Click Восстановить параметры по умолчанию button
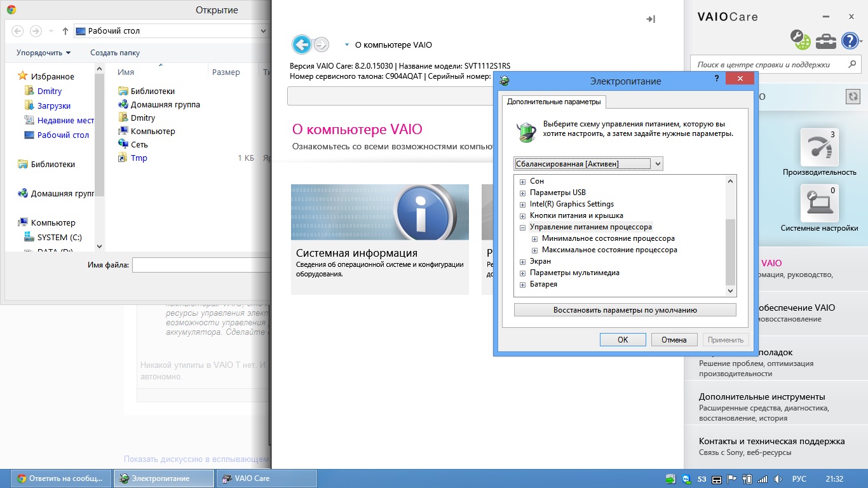 click(x=625, y=310)
